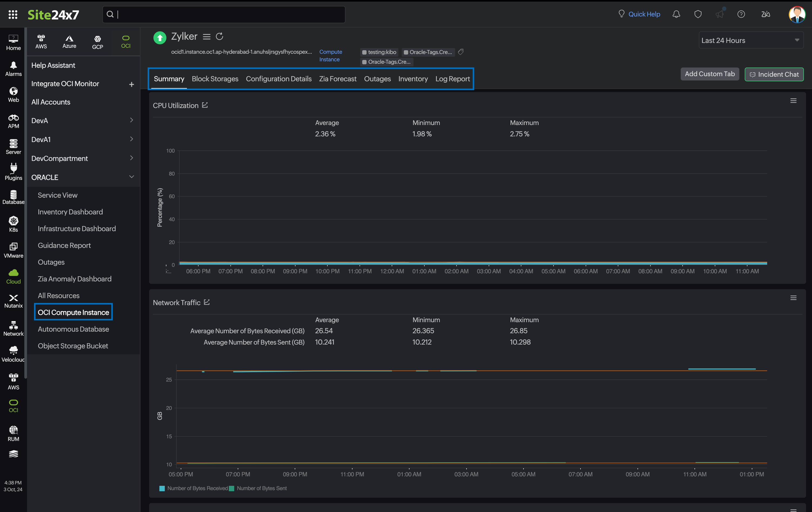This screenshot has width=812, height=512.
Task: Click the Add Custom Tab button
Action: pyautogui.click(x=710, y=74)
